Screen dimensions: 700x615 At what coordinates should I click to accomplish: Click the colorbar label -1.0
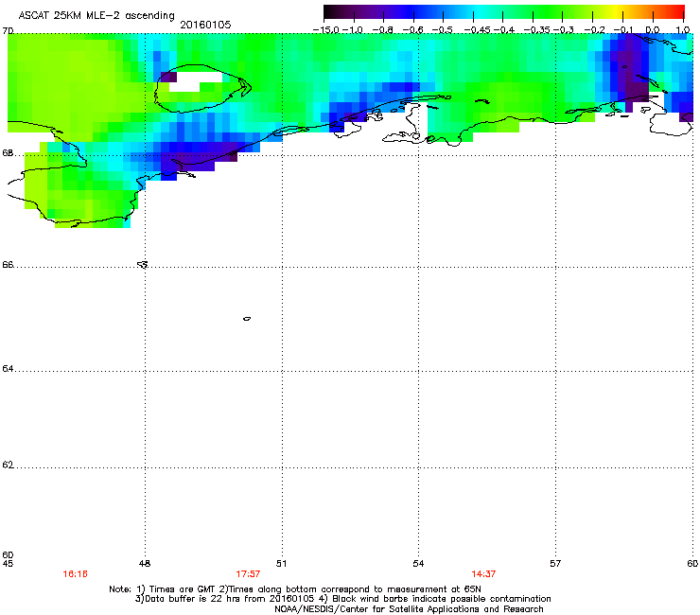tap(353, 30)
